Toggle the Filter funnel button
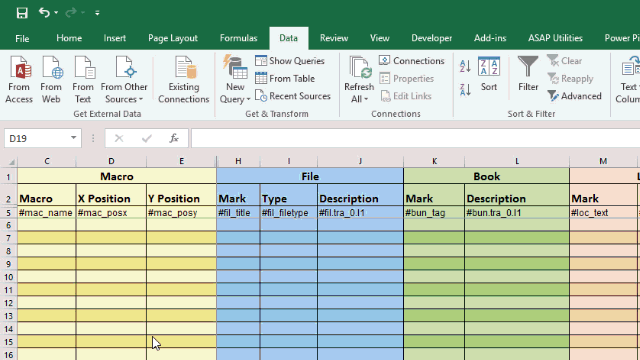Screen dimensions: 640x360 point(528,74)
